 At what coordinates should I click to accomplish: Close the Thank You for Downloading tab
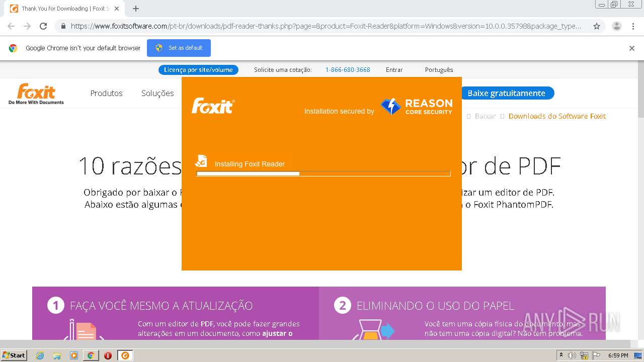point(117,9)
